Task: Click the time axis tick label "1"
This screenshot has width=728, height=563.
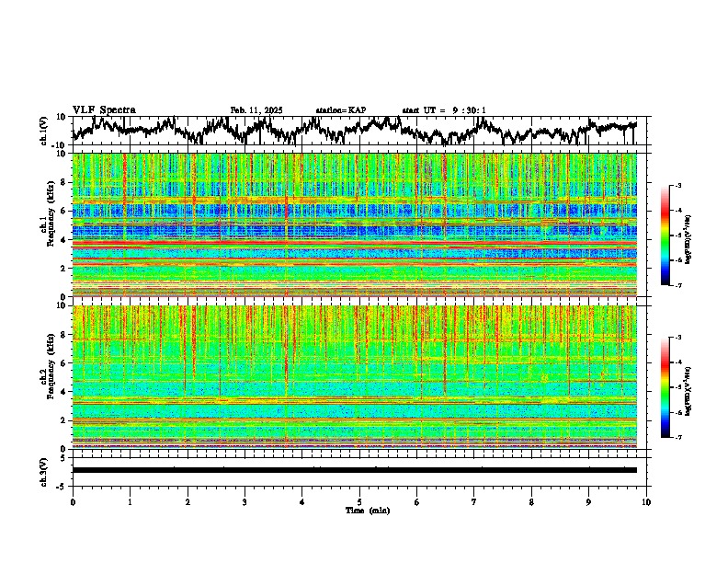Action: [x=130, y=502]
